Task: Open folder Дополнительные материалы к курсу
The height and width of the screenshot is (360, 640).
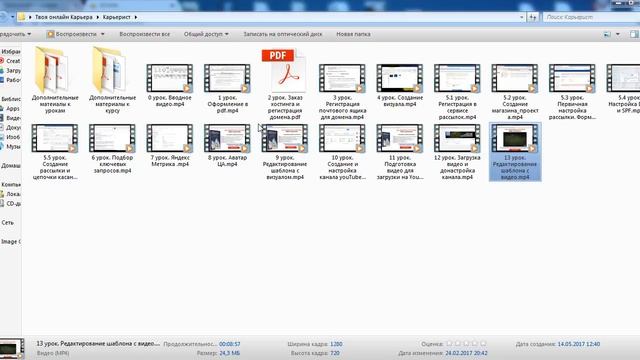Action: coord(112,80)
